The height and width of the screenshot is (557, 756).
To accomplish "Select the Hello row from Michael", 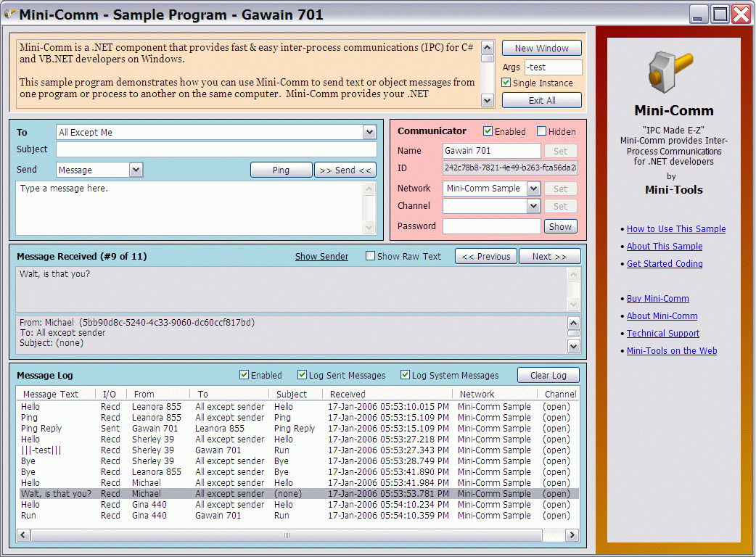I will [297, 483].
